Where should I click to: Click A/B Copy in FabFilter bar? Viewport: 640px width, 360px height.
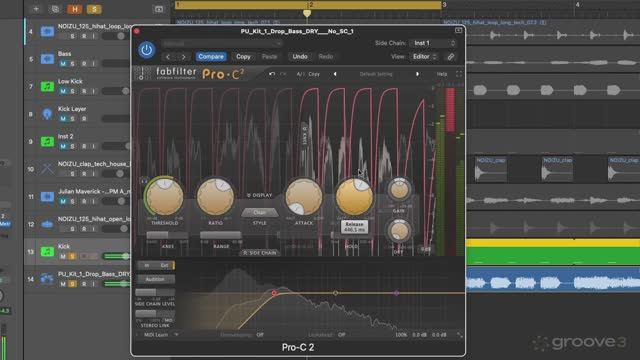[314, 74]
